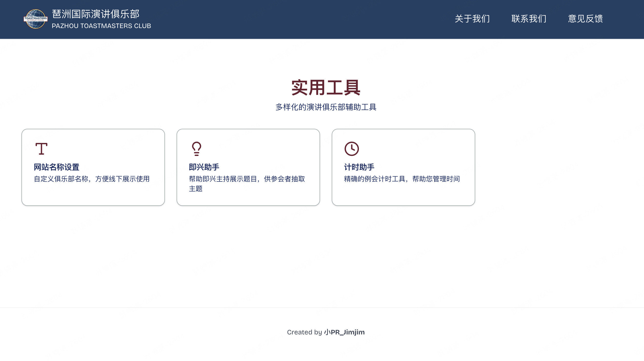Click the 小PR_Jimjim creator link
The width and height of the screenshot is (644, 361).
[344, 332]
